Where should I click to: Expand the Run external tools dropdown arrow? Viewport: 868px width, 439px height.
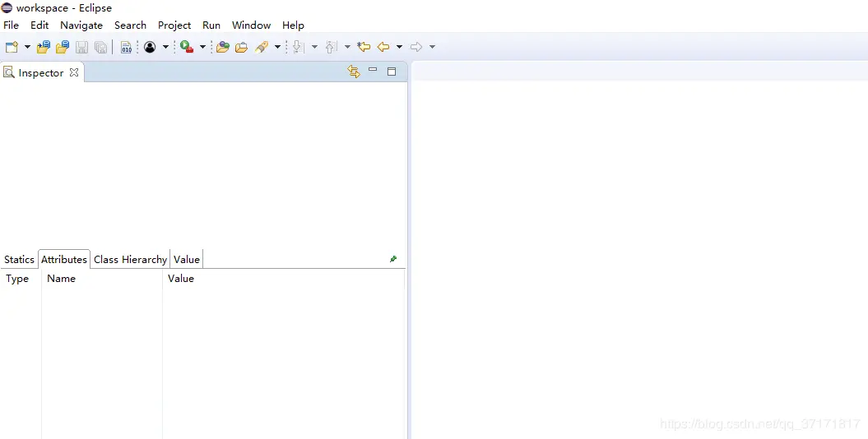202,47
